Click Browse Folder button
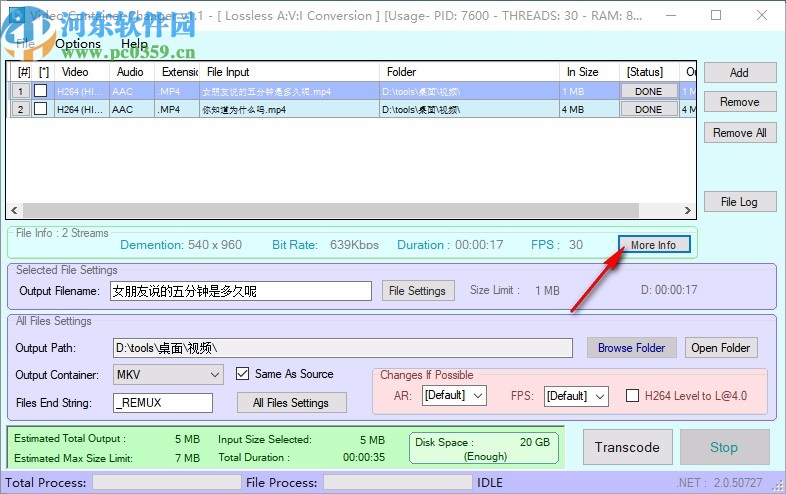 coord(632,348)
